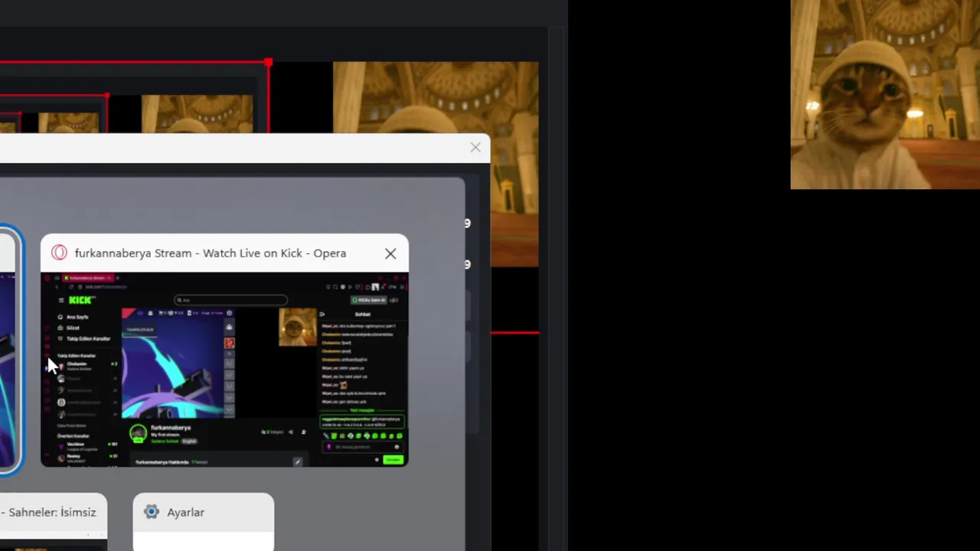Click the standalone cat picture on the black background
980x551 pixels.
pyautogui.click(x=885, y=94)
